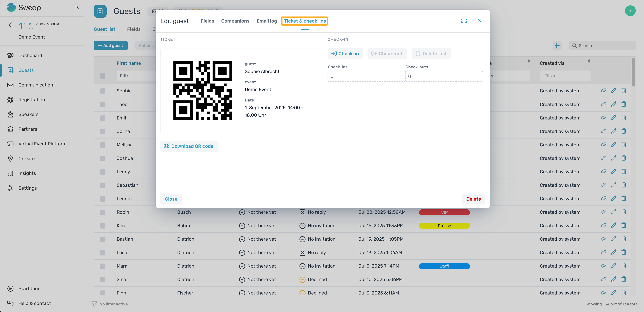
Task: Click Add guest button
Action: [x=110, y=46]
